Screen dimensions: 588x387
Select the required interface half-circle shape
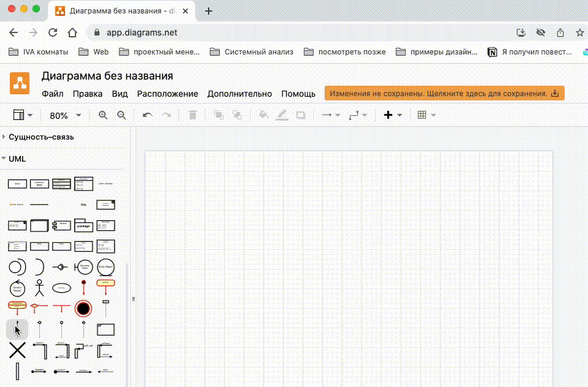[x=39, y=268]
